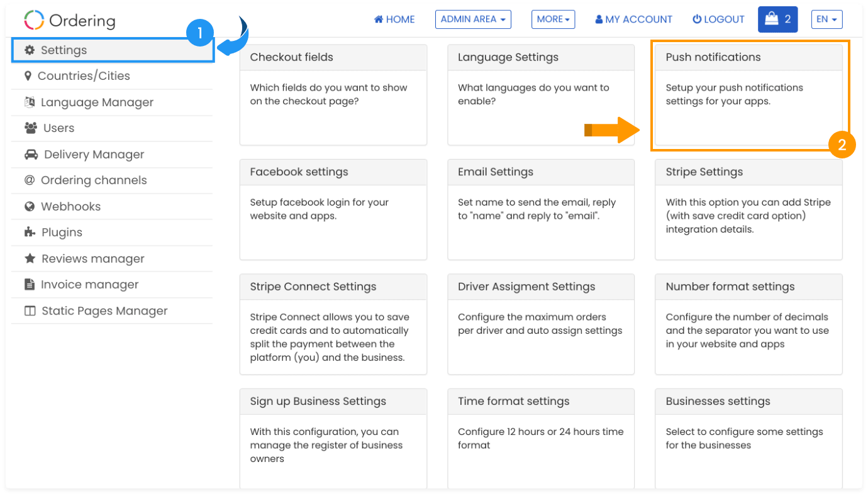
Task: Open Settings in the sidebar
Action: pyautogui.click(x=113, y=50)
